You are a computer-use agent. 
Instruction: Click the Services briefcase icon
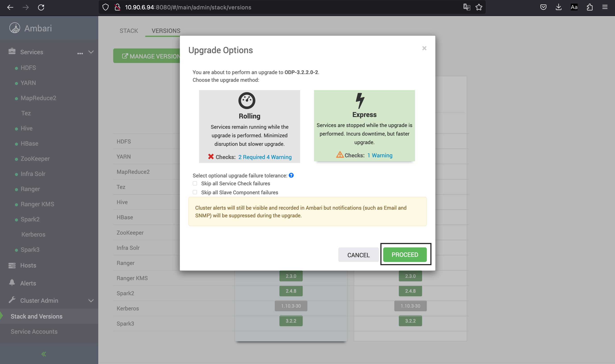coord(12,51)
